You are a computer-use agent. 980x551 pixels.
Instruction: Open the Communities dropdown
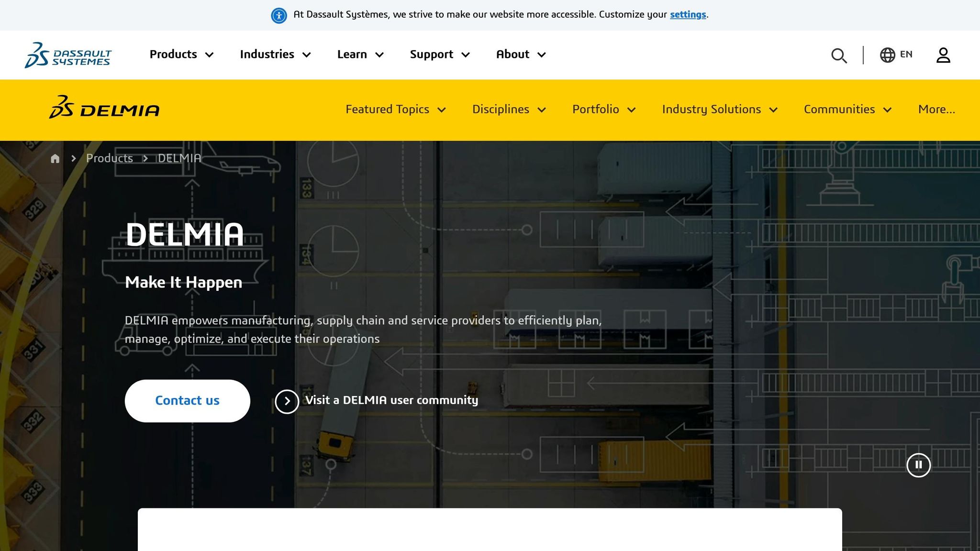coord(847,110)
